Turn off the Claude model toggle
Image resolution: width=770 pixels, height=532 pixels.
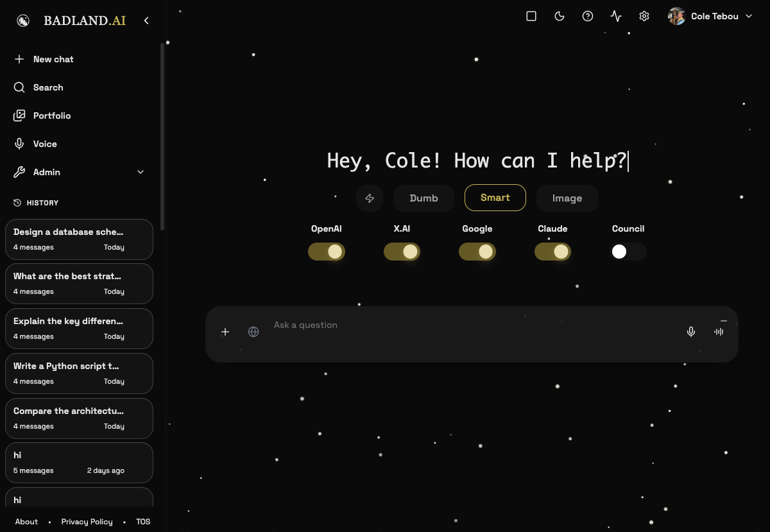552,252
